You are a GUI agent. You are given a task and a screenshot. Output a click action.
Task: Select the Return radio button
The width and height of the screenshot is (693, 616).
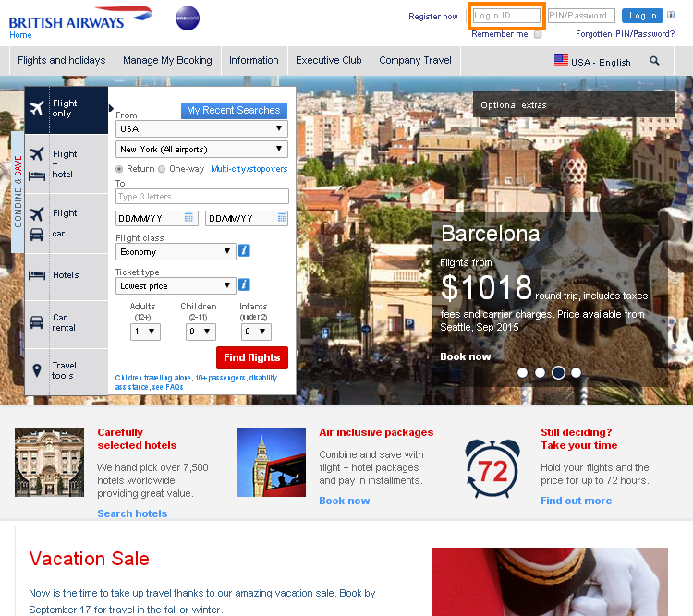119,169
